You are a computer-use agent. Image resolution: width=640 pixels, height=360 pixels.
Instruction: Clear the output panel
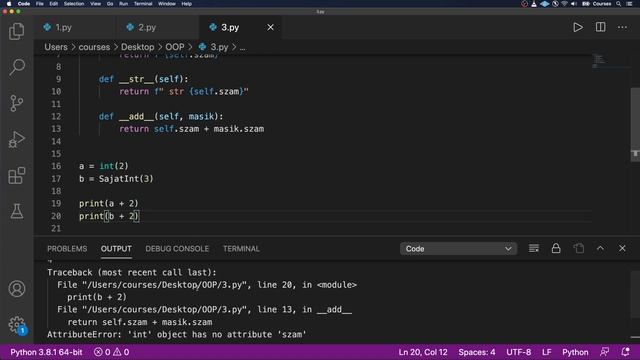click(x=533, y=248)
